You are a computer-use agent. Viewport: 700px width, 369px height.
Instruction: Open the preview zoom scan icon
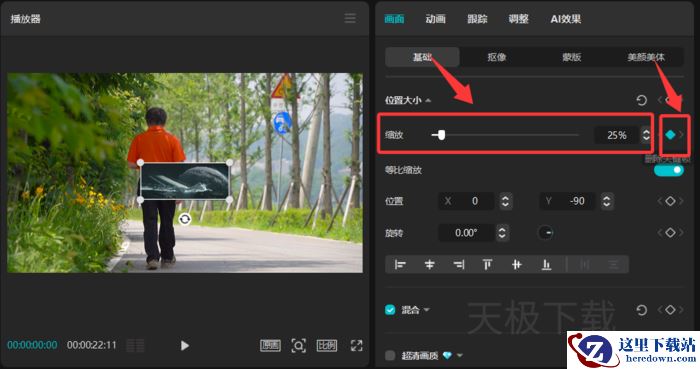point(299,345)
